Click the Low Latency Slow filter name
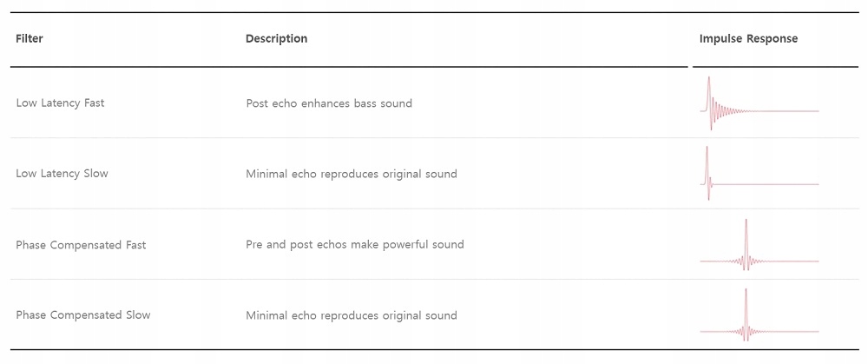 [x=62, y=173]
